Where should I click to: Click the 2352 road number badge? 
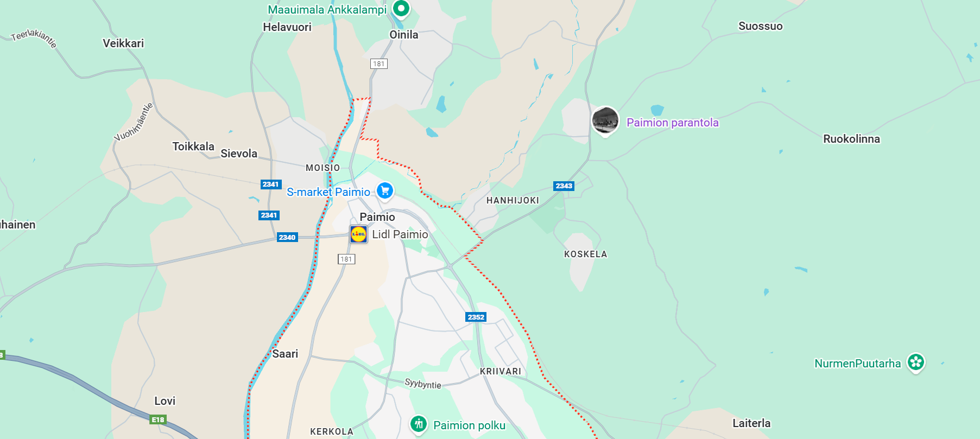click(x=476, y=317)
